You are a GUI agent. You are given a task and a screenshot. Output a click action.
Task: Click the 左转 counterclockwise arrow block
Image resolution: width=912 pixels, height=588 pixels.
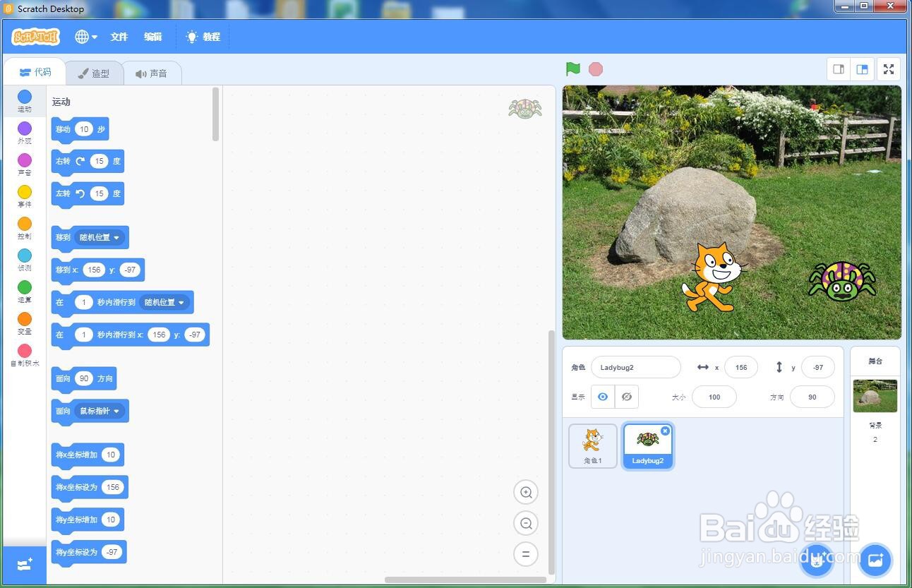point(80,193)
